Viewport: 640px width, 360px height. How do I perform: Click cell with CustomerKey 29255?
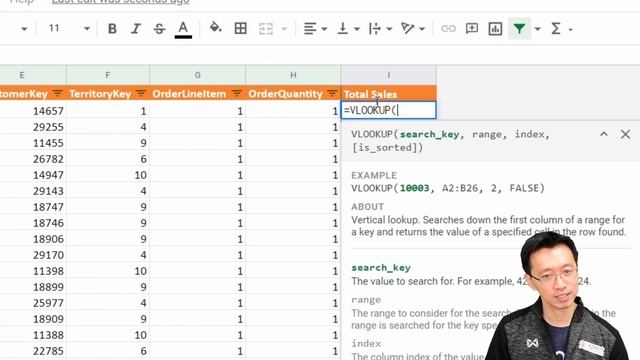(x=33, y=127)
